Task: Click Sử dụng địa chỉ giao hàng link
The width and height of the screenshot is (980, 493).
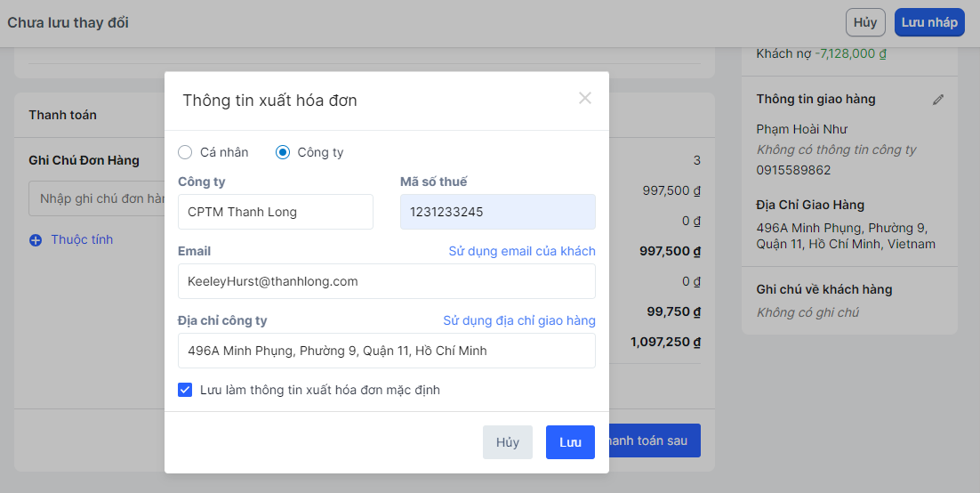Action: (x=518, y=320)
